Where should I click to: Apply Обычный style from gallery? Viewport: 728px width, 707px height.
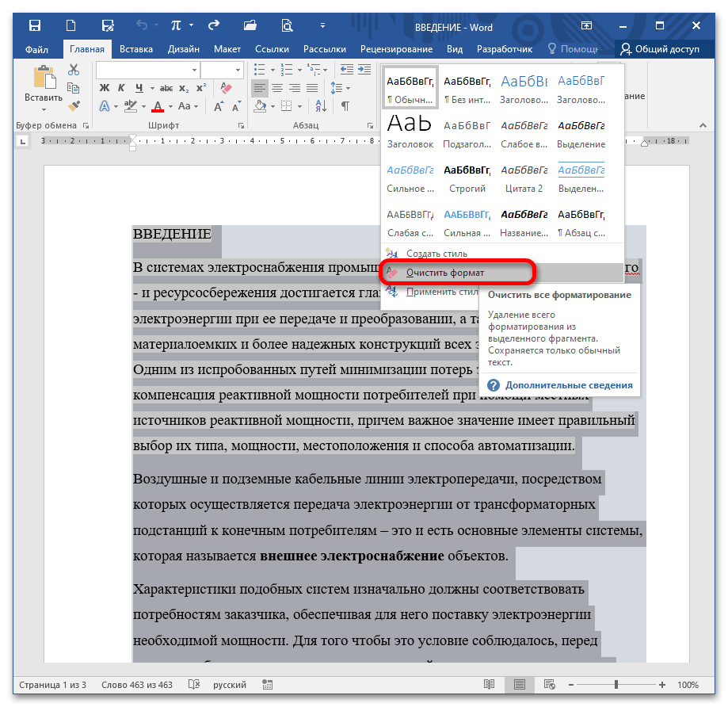(410, 88)
